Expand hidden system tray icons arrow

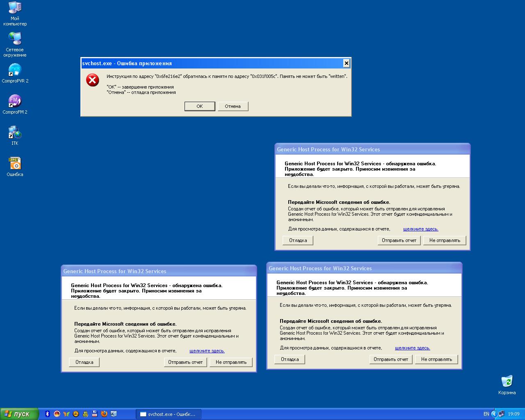(x=494, y=414)
